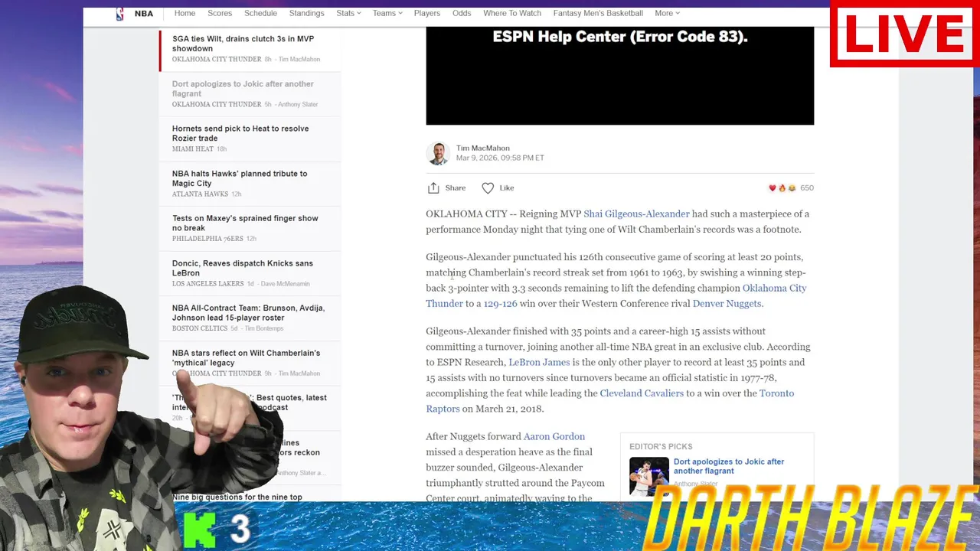
Task: Expand the Stats dropdown menu
Action: (x=348, y=13)
